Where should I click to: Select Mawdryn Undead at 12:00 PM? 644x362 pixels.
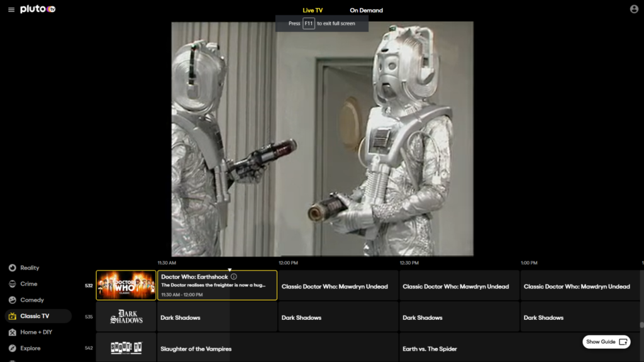[x=338, y=285]
